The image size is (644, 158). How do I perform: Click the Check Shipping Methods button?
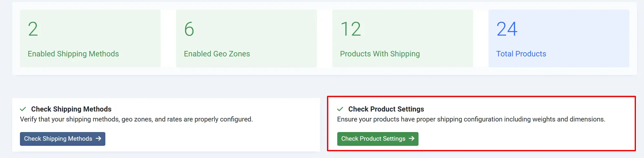click(63, 139)
